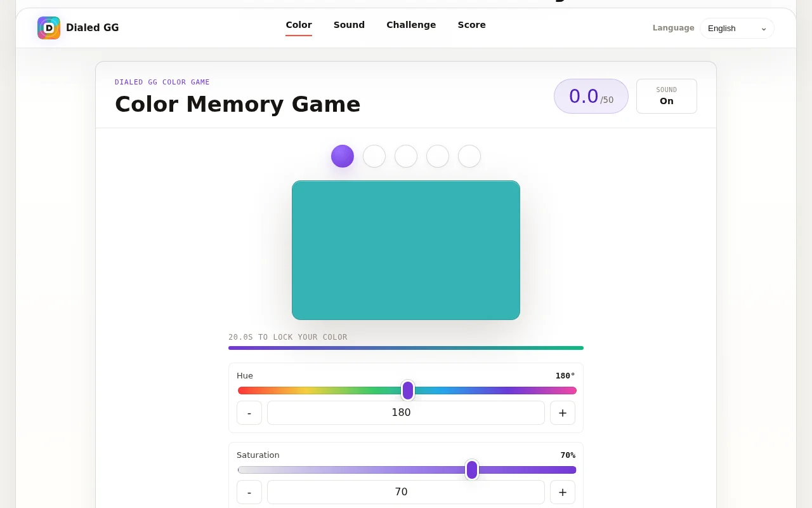The image size is (812, 508).
Task: Click the "Saturation" label
Action: pos(258,455)
